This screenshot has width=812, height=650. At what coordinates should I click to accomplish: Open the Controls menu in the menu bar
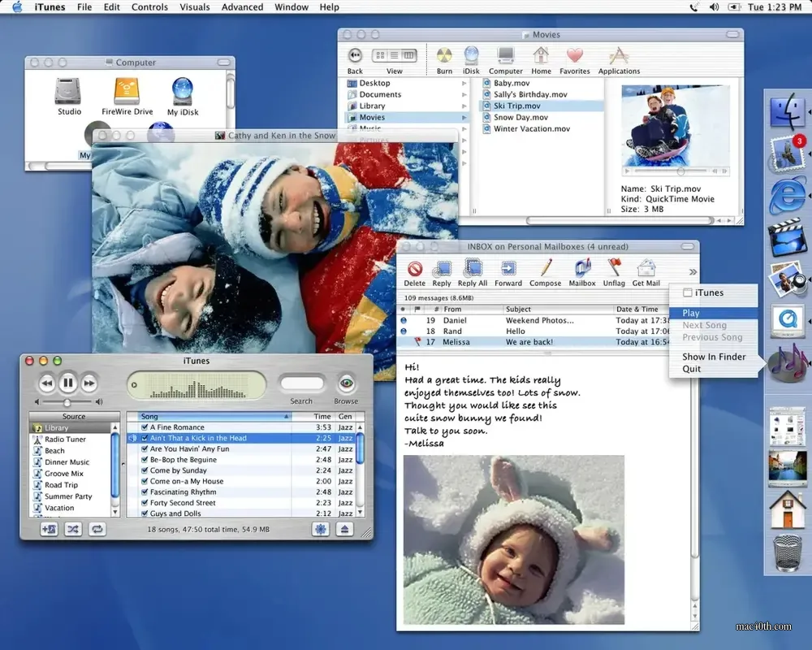(x=149, y=6)
